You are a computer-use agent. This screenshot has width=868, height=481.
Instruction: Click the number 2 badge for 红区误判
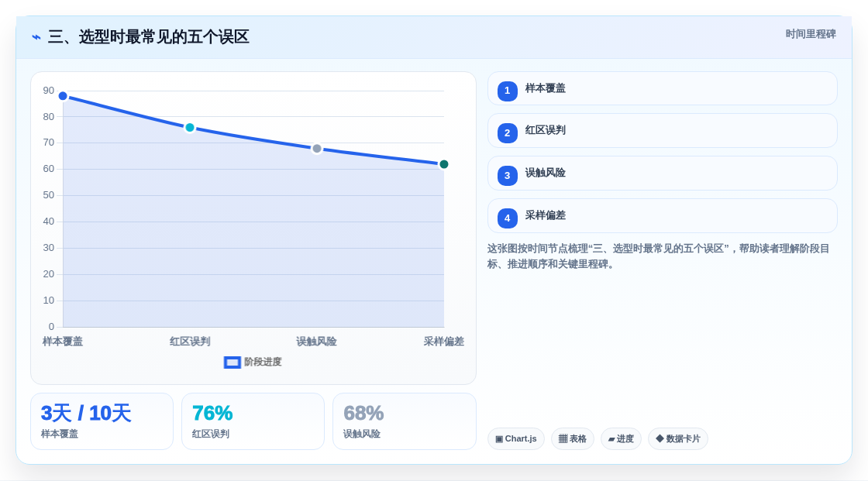[x=507, y=133]
